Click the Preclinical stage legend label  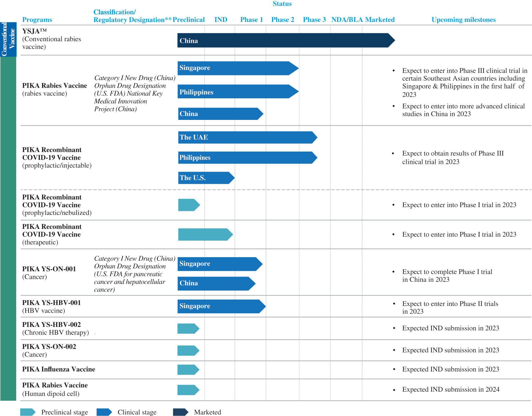click(x=65, y=412)
